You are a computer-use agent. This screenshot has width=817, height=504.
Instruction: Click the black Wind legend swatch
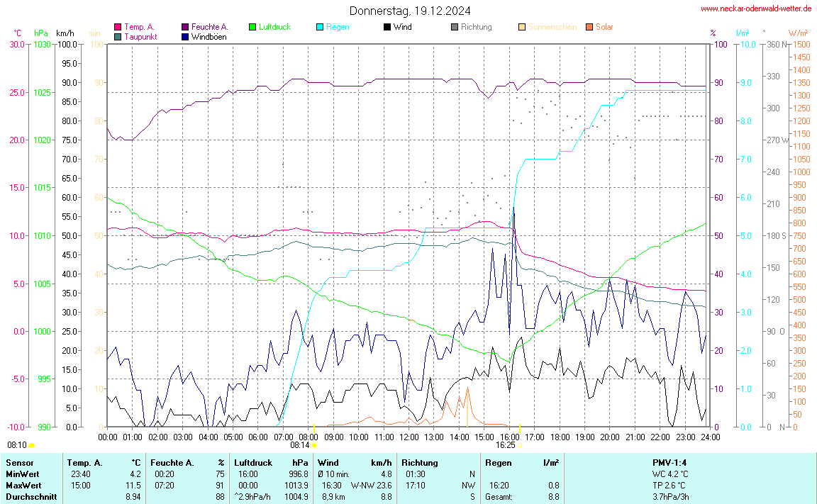tap(387, 28)
